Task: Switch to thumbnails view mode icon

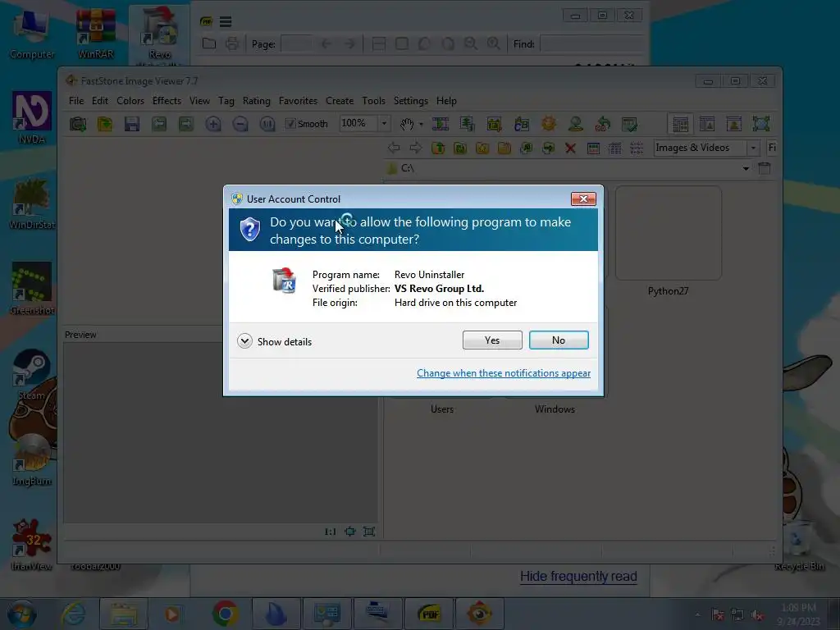Action: pyautogui.click(x=593, y=148)
